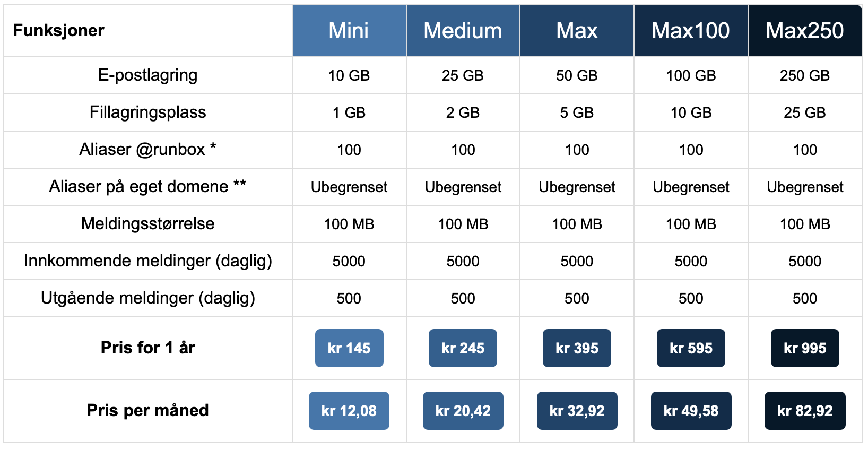Click the Funksjoner table heading
Image resolution: width=868 pixels, height=450 pixels.
click(x=59, y=31)
